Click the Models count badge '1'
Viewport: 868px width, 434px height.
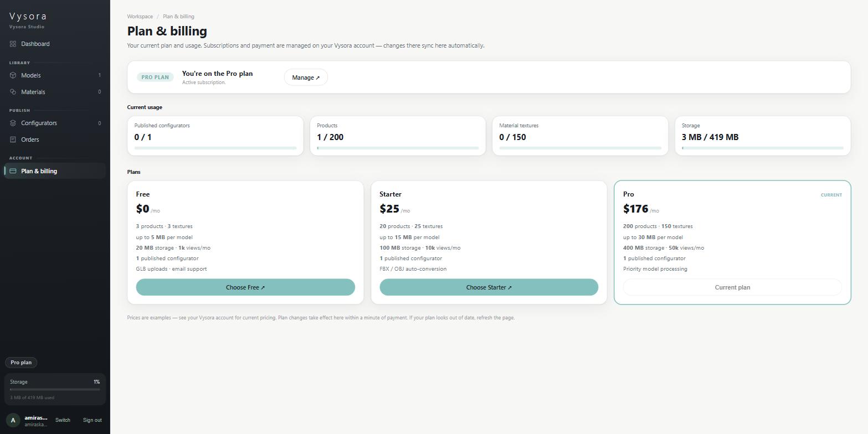pyautogui.click(x=100, y=75)
